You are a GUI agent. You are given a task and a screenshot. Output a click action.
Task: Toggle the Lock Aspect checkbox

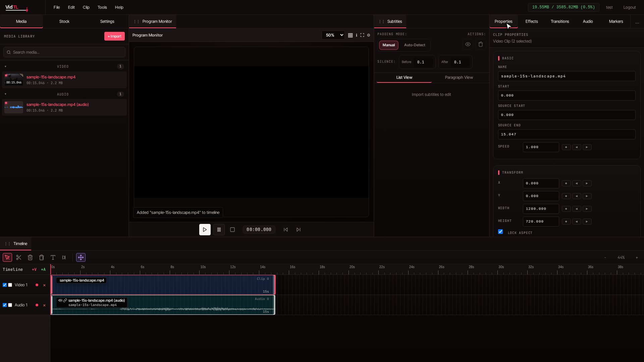click(x=500, y=232)
